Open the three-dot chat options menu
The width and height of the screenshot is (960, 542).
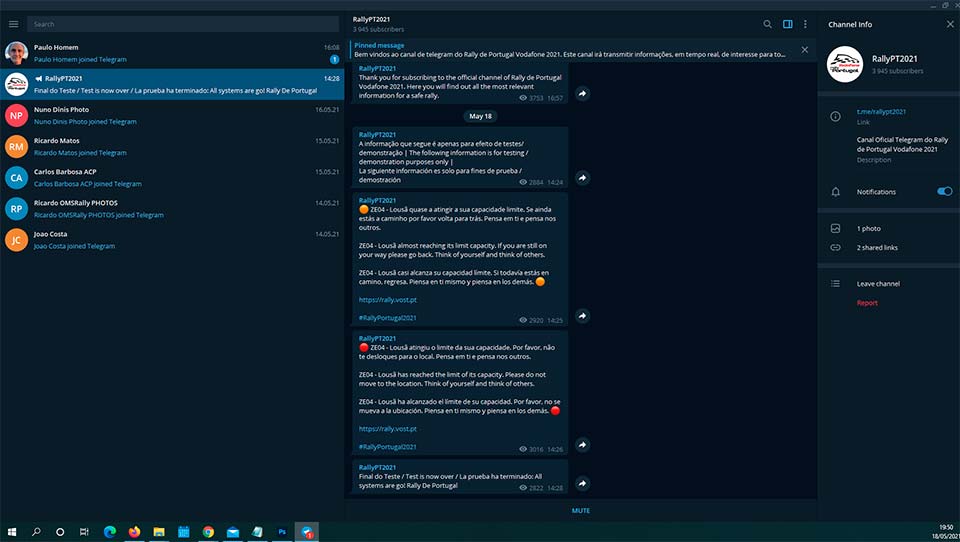pos(805,24)
